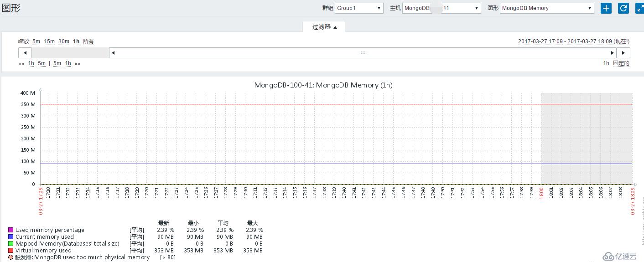Grab the time scrollbar center grip
644x262 pixels.
tap(363, 53)
